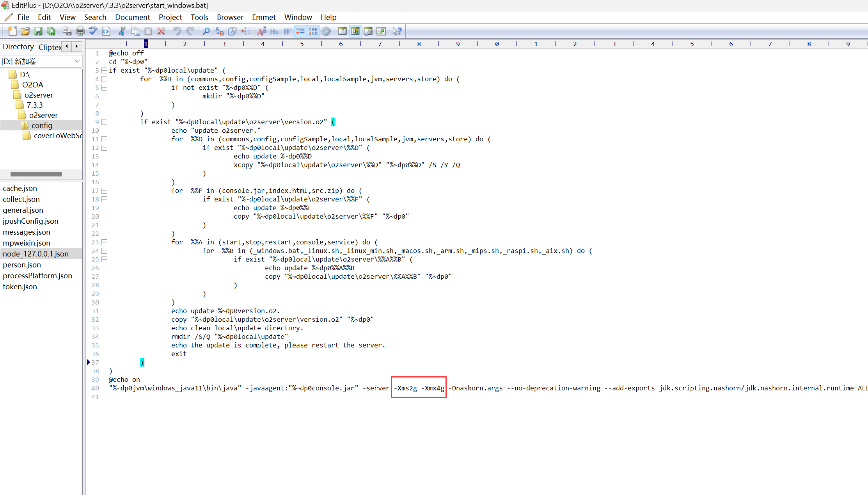Open the o2server folder under 7.3.3
This screenshot has width=868, height=495.
click(43, 115)
